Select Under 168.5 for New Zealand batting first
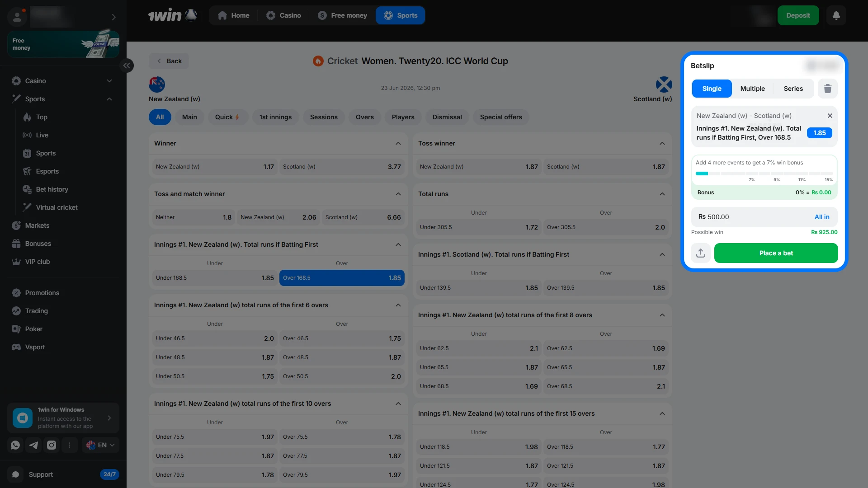The image size is (868, 488). point(215,278)
